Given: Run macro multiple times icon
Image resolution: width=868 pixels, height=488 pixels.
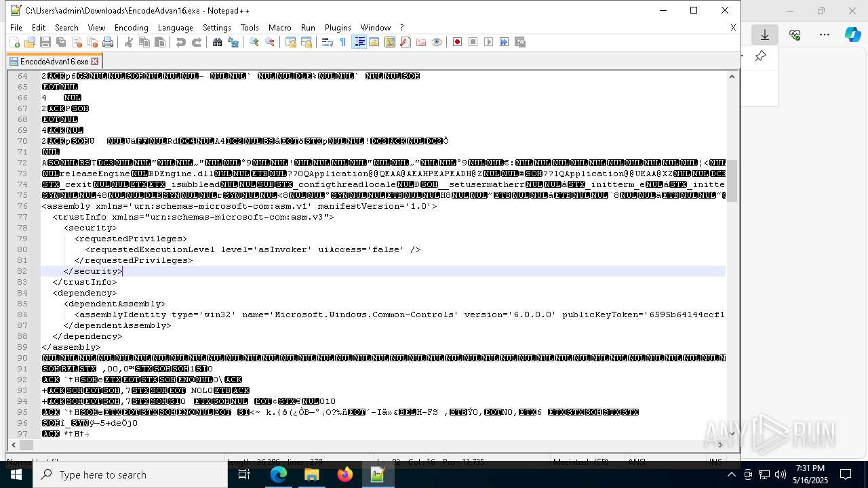Looking at the screenshot, I should (505, 42).
